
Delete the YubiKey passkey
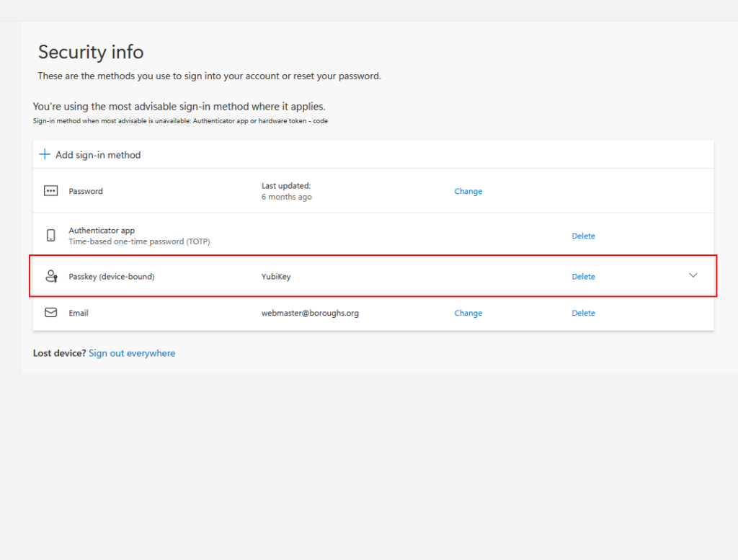click(583, 276)
